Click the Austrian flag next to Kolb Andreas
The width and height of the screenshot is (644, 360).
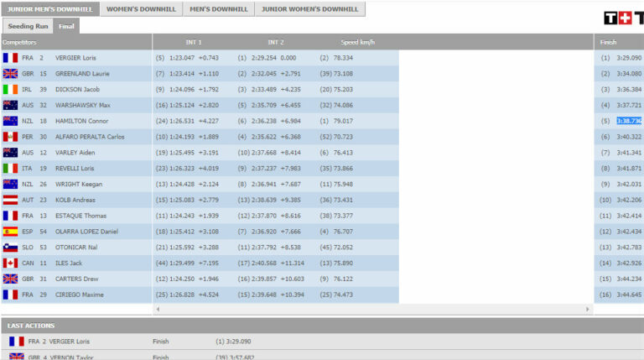[x=10, y=200]
